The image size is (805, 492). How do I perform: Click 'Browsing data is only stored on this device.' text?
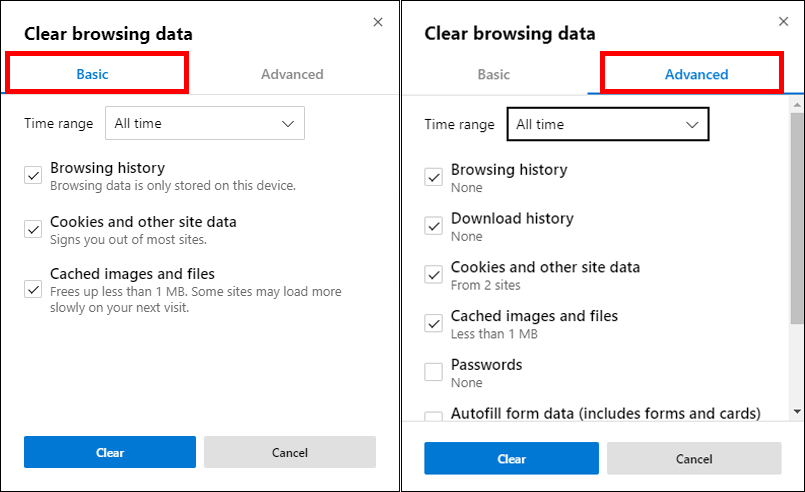point(173,185)
